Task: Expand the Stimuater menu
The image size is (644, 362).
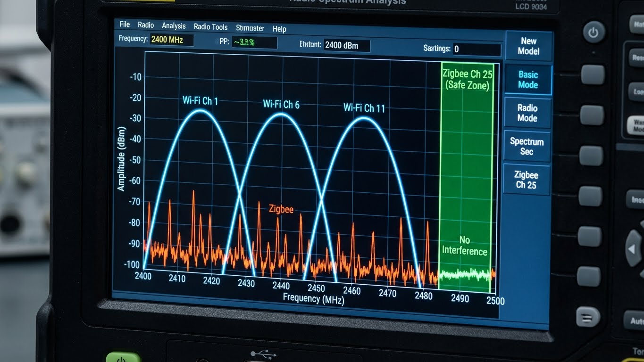Action: point(250,28)
